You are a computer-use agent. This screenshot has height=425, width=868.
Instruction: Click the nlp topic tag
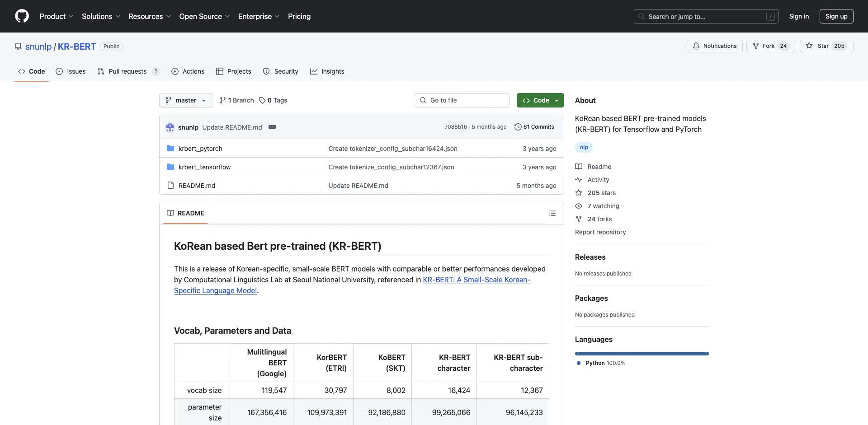tap(584, 147)
